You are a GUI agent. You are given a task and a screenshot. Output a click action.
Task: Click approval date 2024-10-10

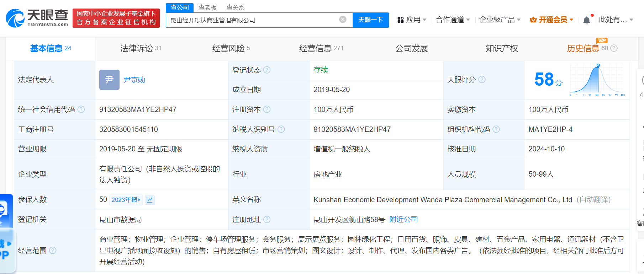pos(547,149)
